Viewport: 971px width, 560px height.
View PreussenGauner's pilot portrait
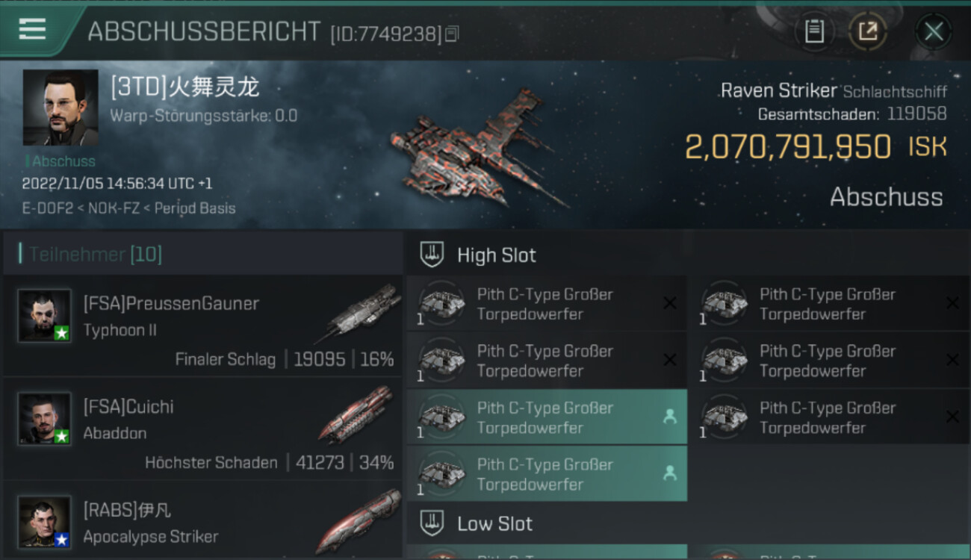click(x=45, y=316)
